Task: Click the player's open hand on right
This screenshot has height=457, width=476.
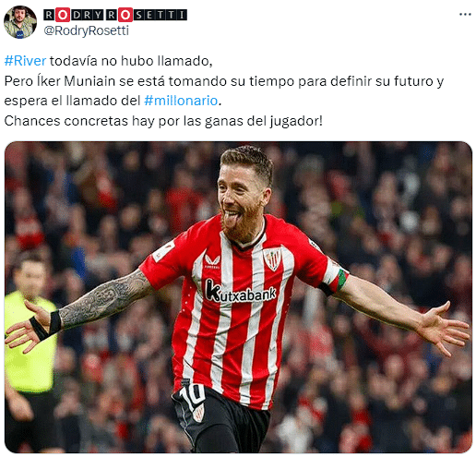Action: point(445,329)
